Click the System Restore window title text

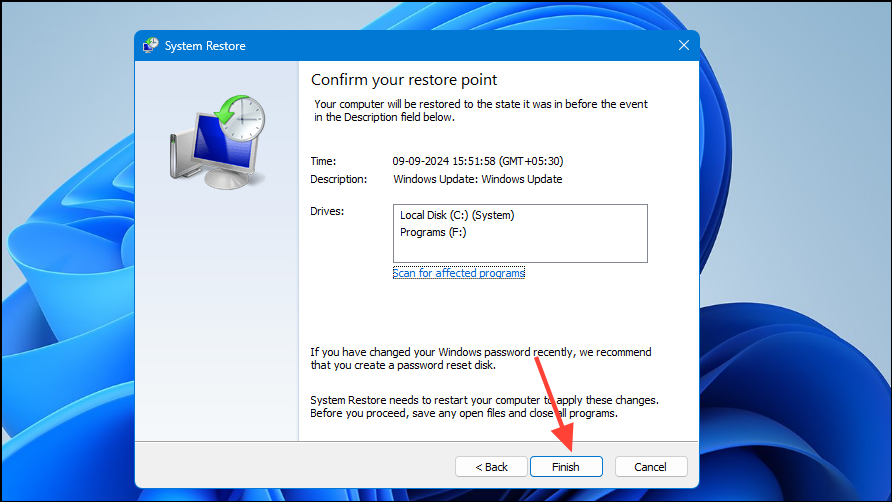(x=205, y=46)
